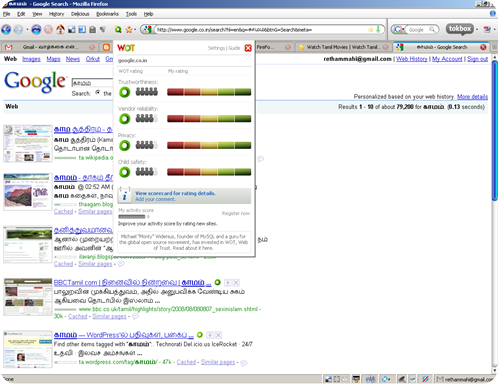Go forward with the Forward arrow
The width and height of the screenshot is (498, 384).
[x=18, y=29]
